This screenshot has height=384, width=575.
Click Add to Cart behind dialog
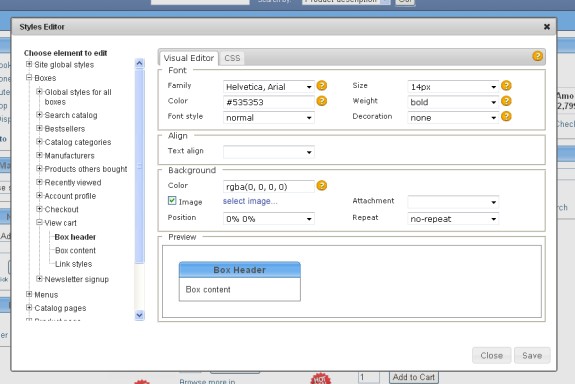point(414,377)
